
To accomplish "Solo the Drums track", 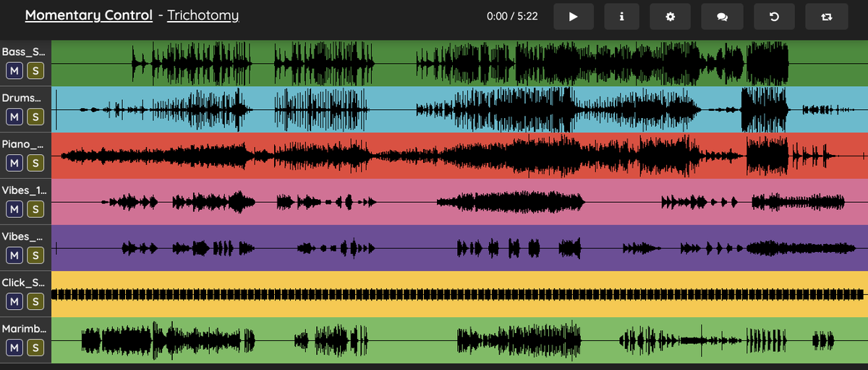I will coord(35,117).
